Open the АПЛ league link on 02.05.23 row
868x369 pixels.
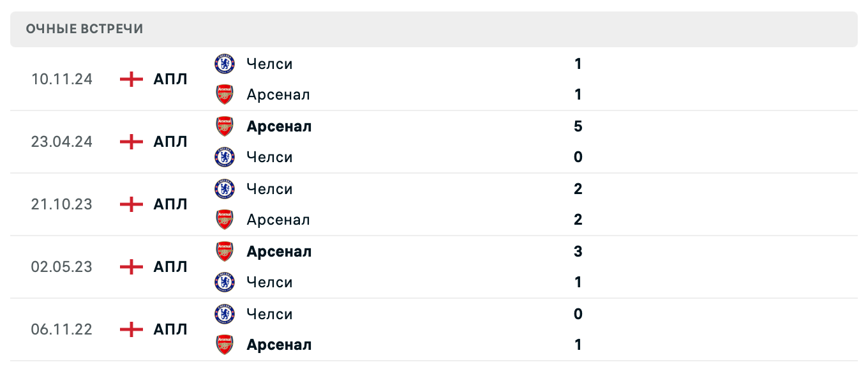coord(170,267)
